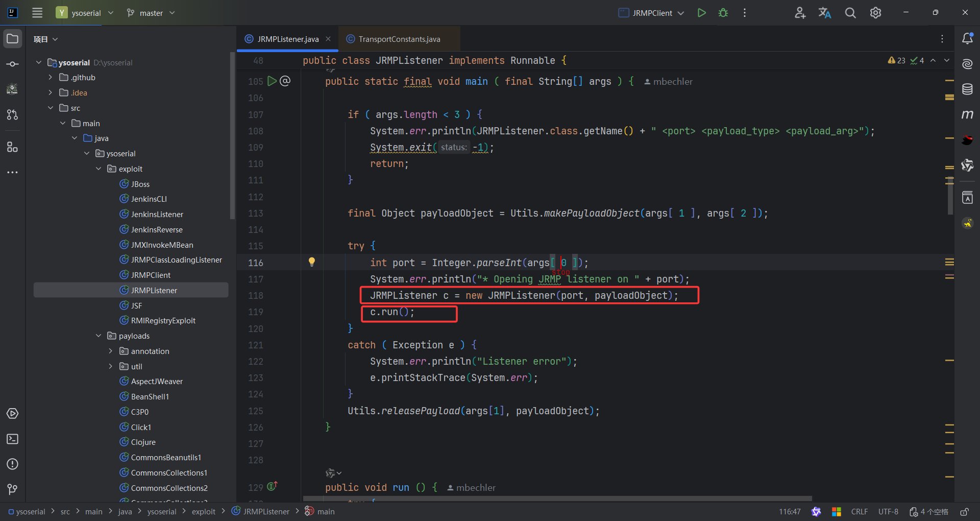The image size is (980, 521).
Task: Open the Structure tool window
Action: [13, 147]
